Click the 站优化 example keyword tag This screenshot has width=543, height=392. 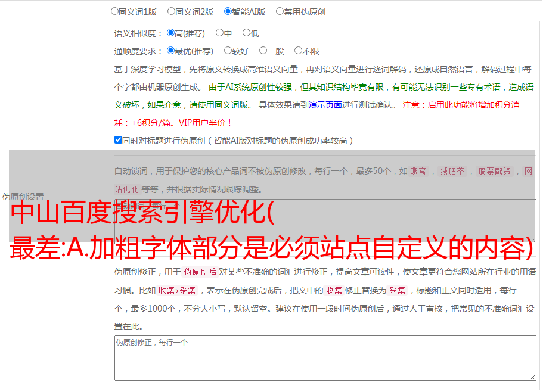[126, 189]
